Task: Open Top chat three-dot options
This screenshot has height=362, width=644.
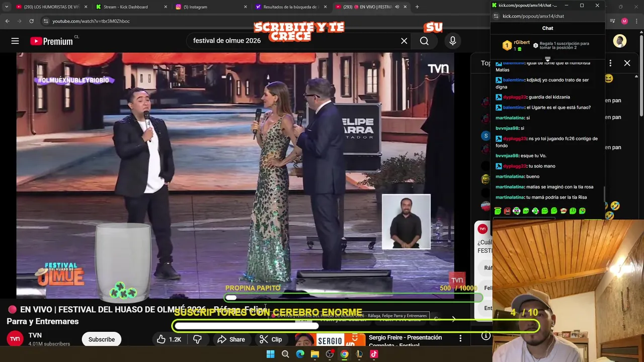Action: coord(610,63)
